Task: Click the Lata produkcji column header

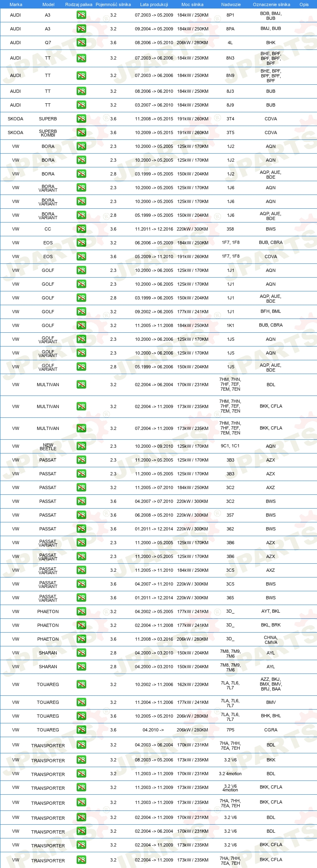Action: 154,4
